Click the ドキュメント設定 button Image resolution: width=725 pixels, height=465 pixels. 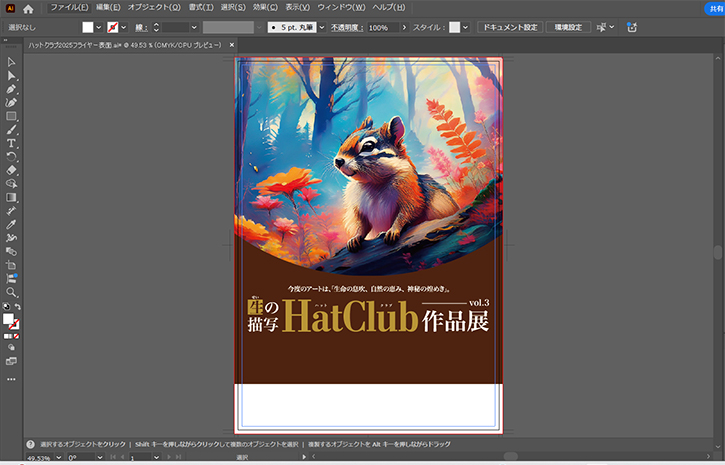click(x=509, y=27)
